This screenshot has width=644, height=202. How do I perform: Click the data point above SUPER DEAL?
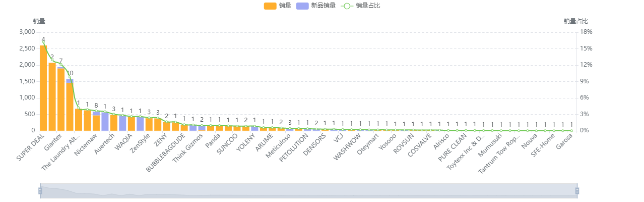click(43, 43)
